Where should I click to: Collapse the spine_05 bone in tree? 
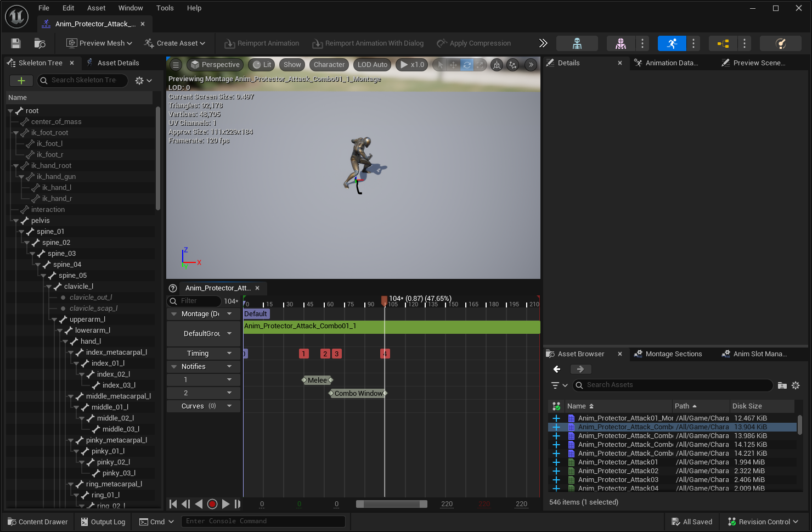44,276
